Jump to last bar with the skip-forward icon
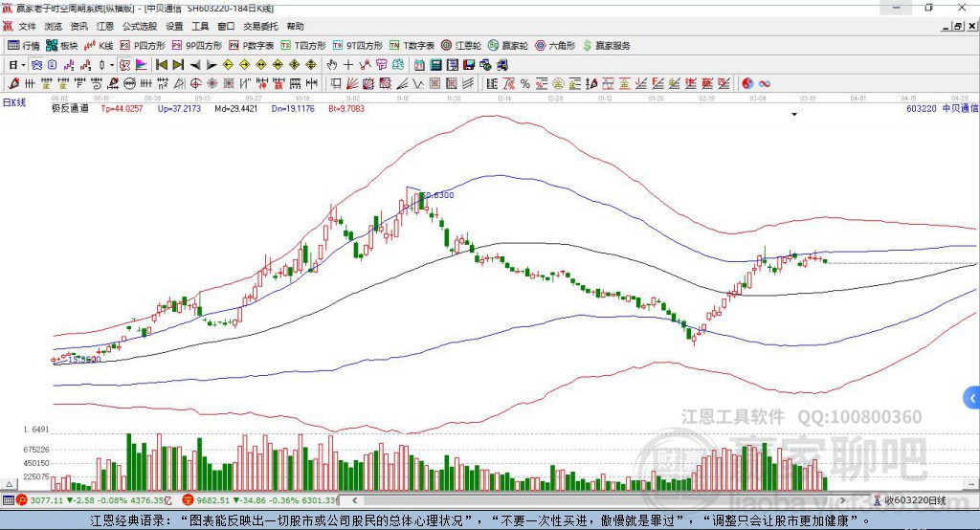The width and height of the screenshot is (980, 530). (178, 65)
